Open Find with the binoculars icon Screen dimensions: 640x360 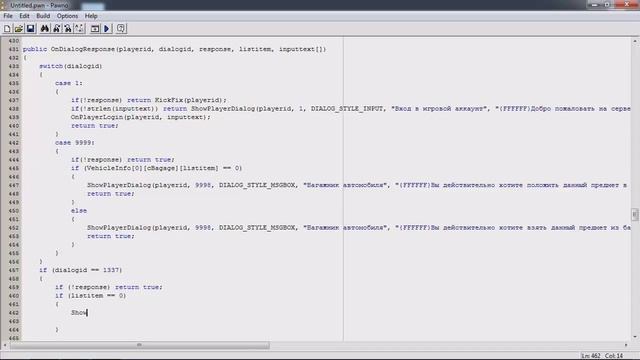(45, 29)
